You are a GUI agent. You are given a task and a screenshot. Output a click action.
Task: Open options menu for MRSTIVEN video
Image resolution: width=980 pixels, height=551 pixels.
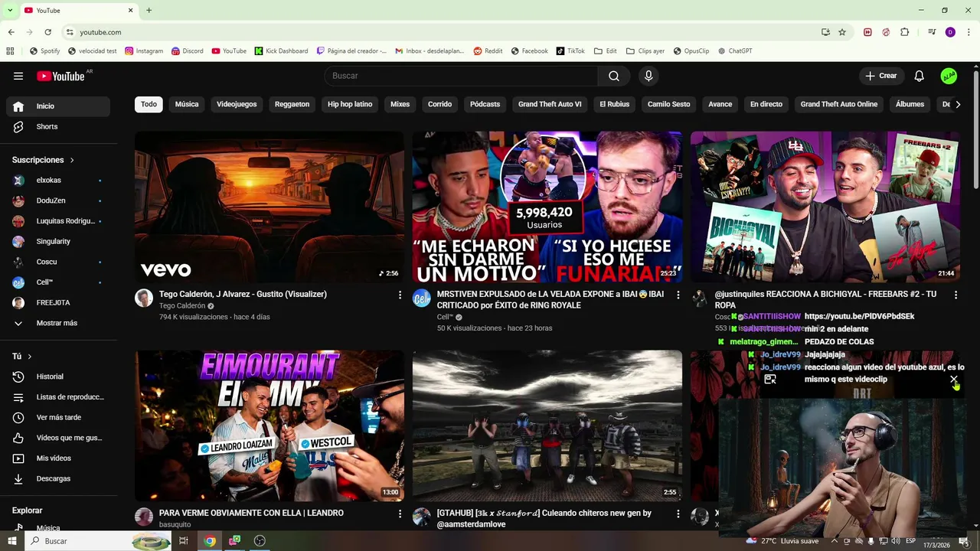pyautogui.click(x=678, y=295)
